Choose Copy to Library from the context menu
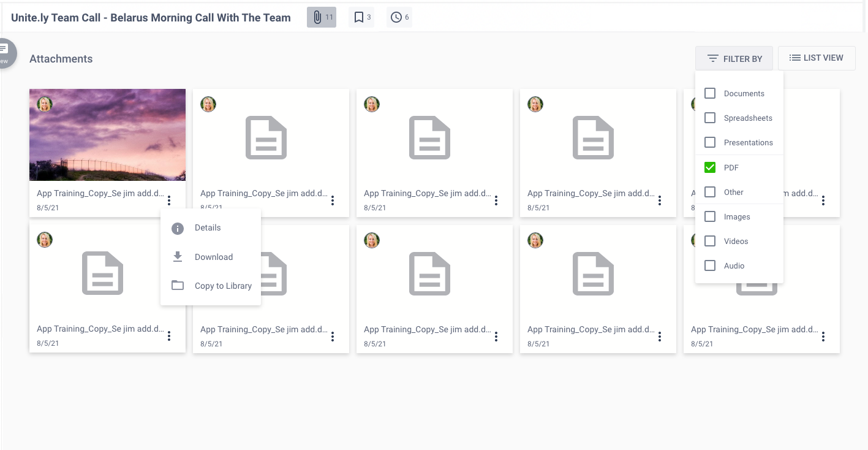 pyautogui.click(x=211, y=286)
